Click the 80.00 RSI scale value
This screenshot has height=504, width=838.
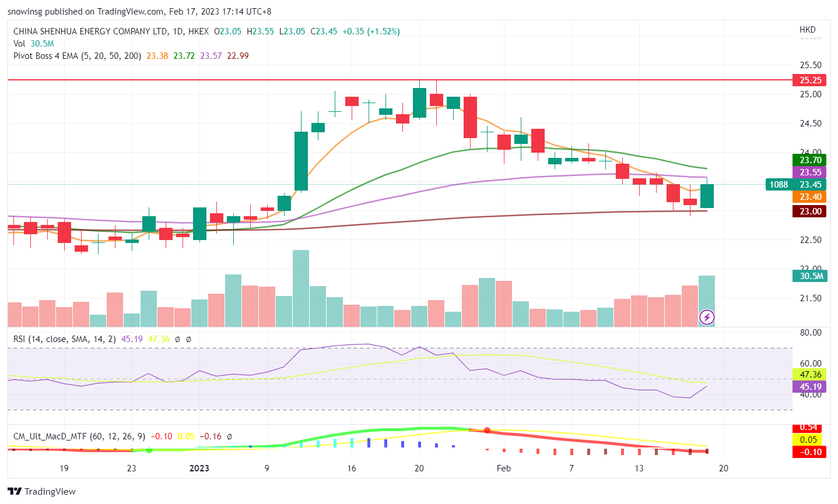[811, 333]
